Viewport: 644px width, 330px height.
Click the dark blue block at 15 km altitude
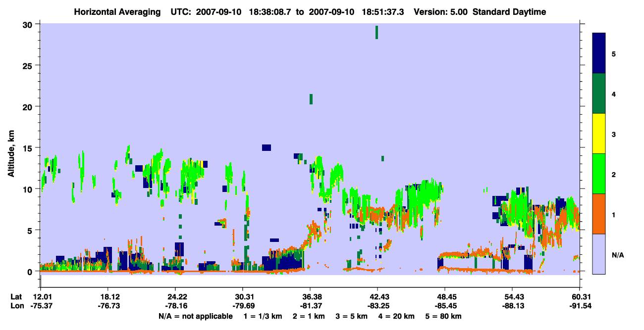pos(267,147)
